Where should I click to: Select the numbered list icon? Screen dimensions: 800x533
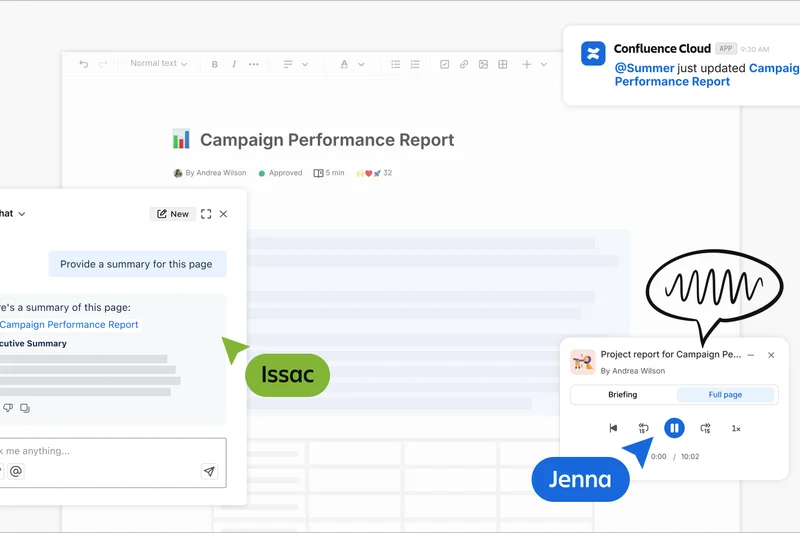click(x=415, y=64)
